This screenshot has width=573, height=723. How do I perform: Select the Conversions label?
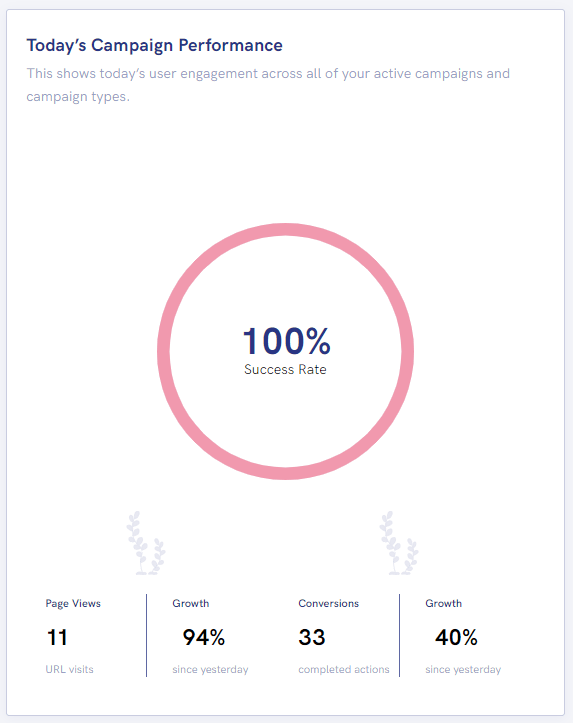pos(328,603)
